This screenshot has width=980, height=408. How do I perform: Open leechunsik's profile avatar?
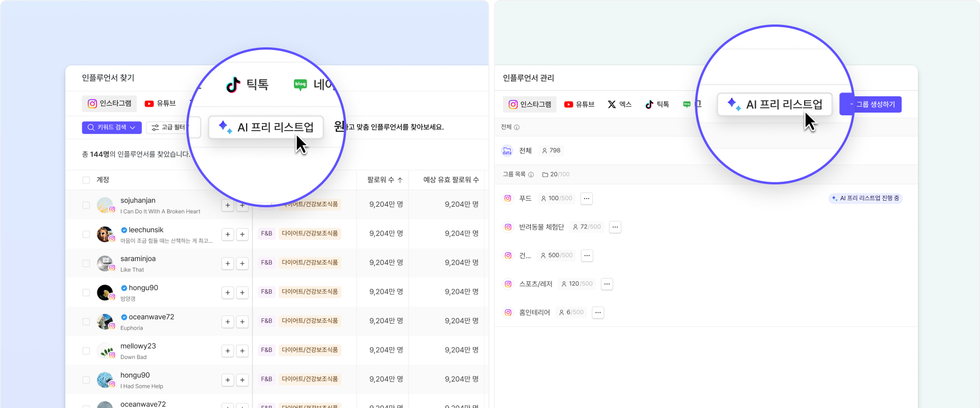tap(105, 234)
